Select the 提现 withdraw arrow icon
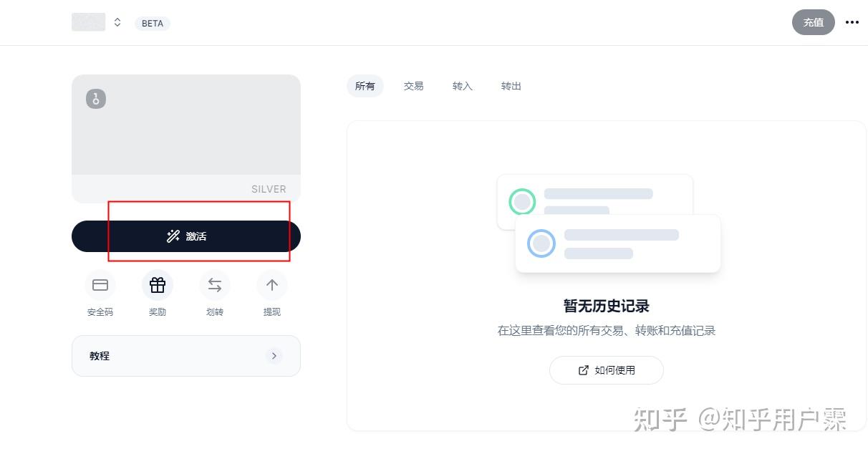Image resolution: width=868 pixels, height=454 pixels. tap(271, 285)
